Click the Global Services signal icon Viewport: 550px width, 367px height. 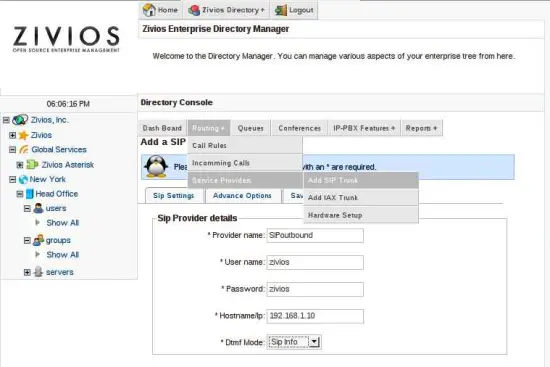pos(24,150)
